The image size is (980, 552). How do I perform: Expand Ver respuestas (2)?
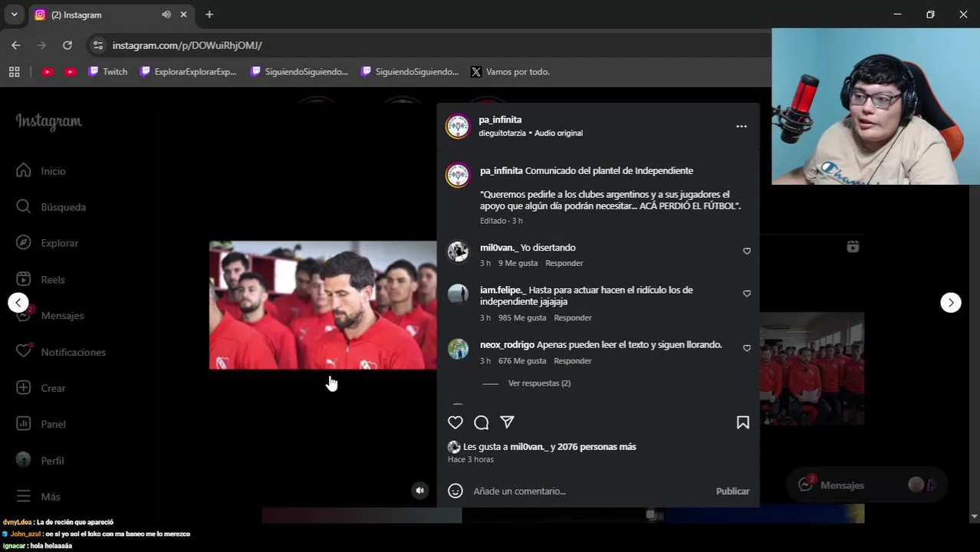539,383
